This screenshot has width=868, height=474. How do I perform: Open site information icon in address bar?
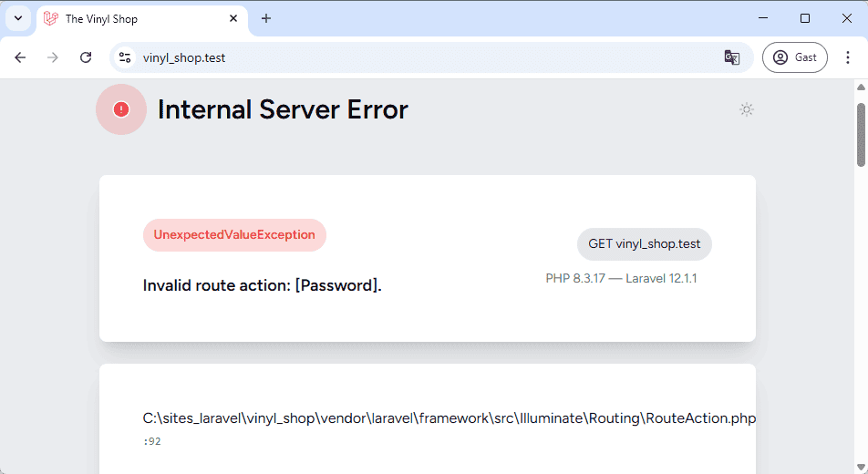coord(125,57)
